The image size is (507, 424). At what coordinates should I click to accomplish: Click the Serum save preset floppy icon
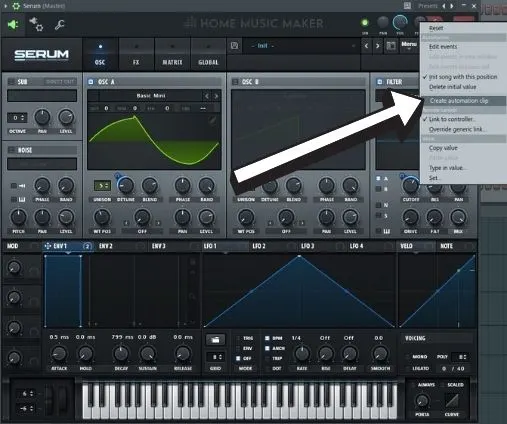tap(234, 46)
